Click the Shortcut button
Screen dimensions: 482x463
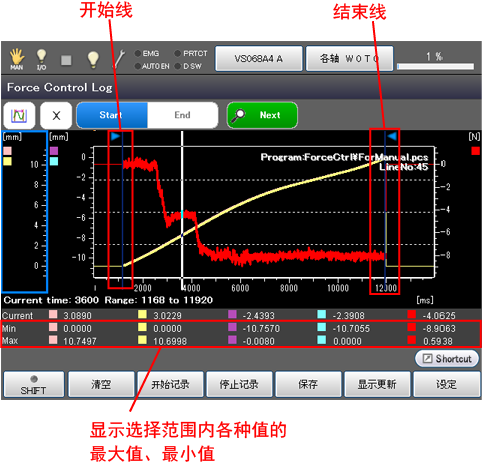(447, 359)
